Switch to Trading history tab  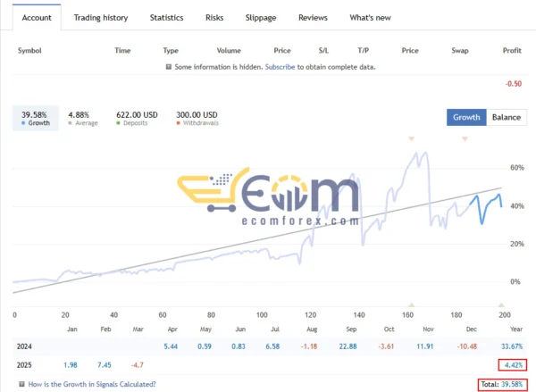point(101,18)
